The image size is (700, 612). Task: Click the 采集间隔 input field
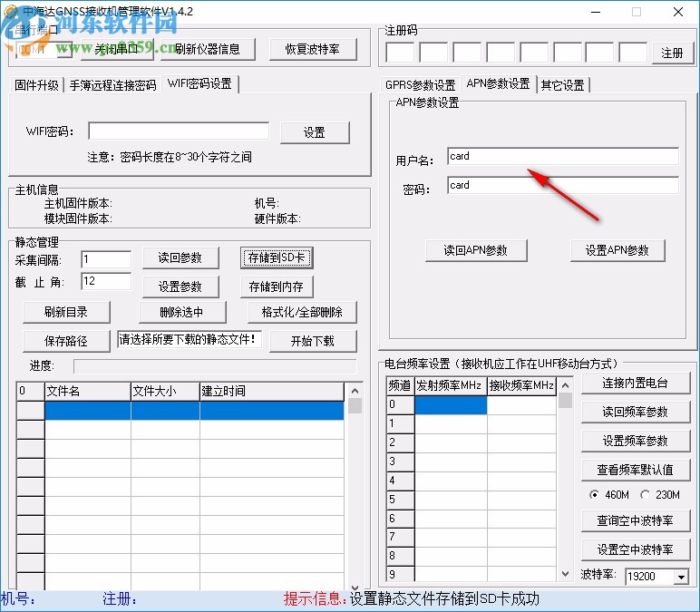[x=106, y=259]
